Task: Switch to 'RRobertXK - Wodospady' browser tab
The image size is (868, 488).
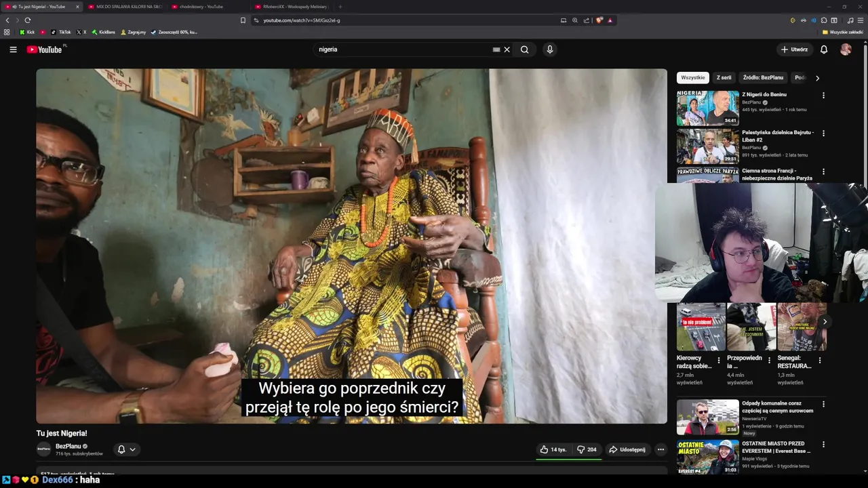Action: [x=290, y=7]
